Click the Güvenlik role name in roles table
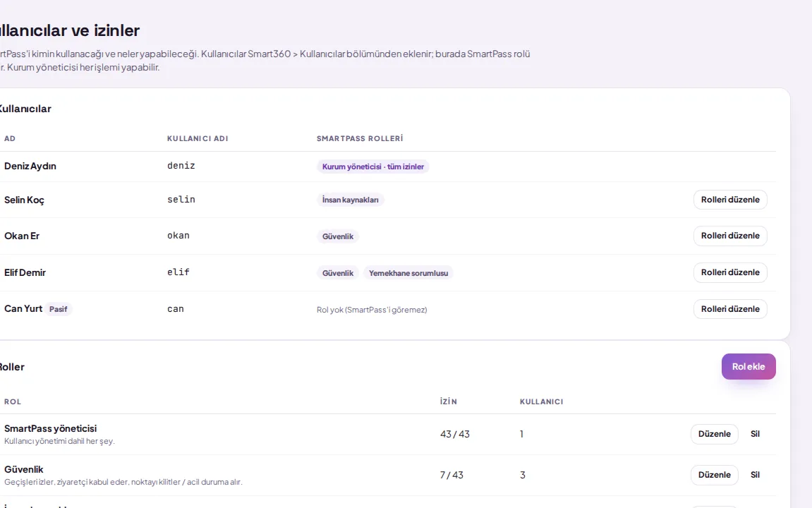 coord(24,469)
